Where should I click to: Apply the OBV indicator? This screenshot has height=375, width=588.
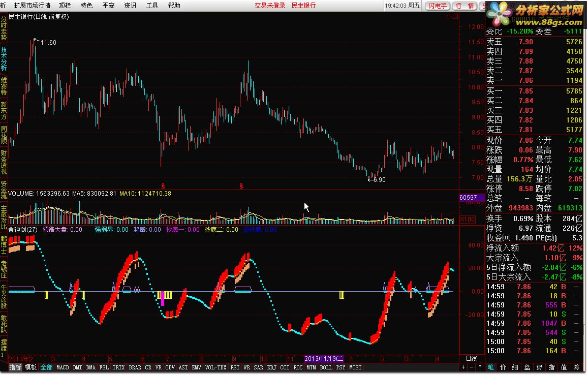point(170,367)
